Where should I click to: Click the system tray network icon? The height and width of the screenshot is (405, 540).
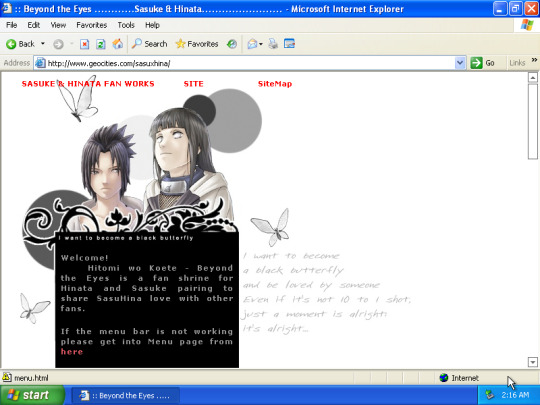pos(489,395)
